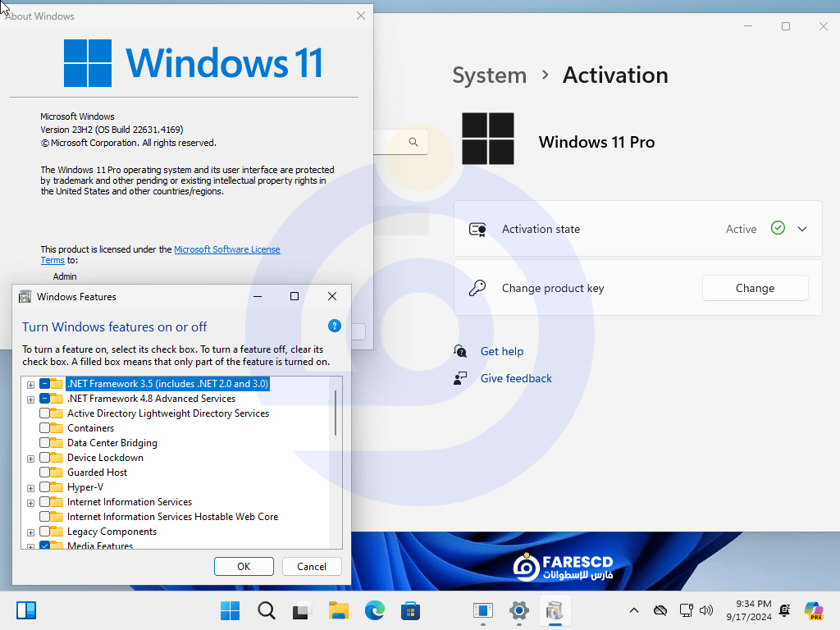Open the OneDrive cloud tray icon
The width and height of the screenshot is (840, 630).
click(x=660, y=610)
